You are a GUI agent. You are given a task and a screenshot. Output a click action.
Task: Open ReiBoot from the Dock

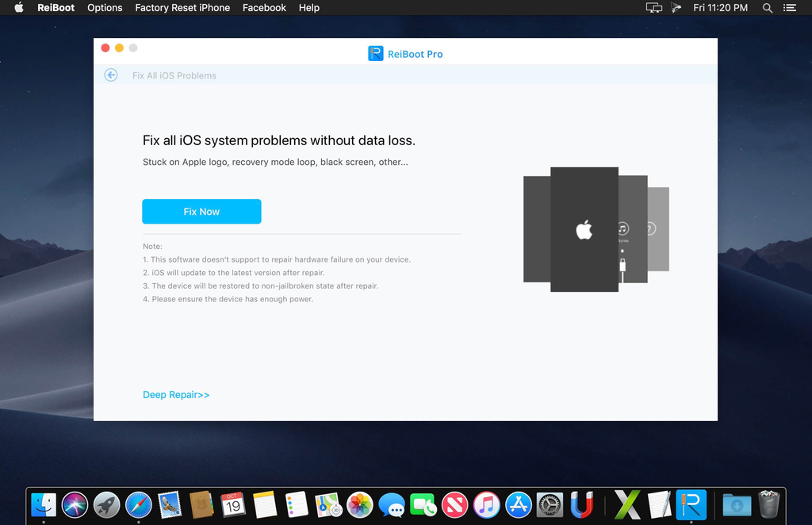tap(691, 504)
